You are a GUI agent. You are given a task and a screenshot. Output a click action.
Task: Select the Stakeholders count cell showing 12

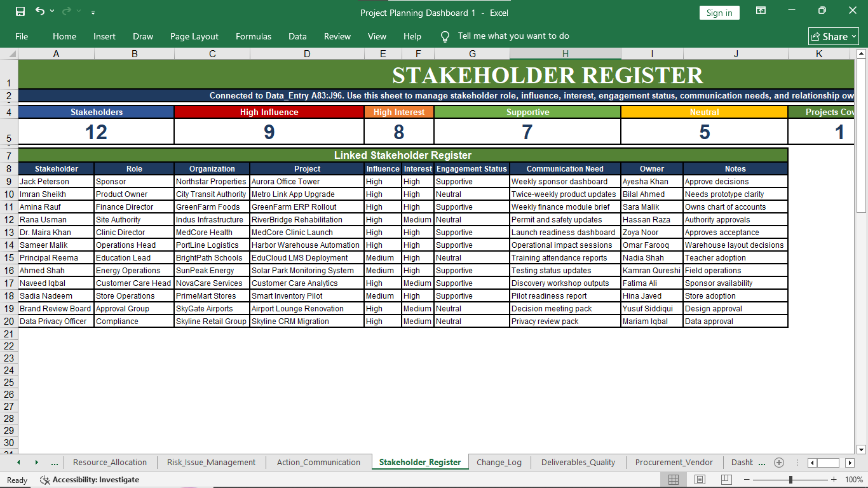(96, 132)
